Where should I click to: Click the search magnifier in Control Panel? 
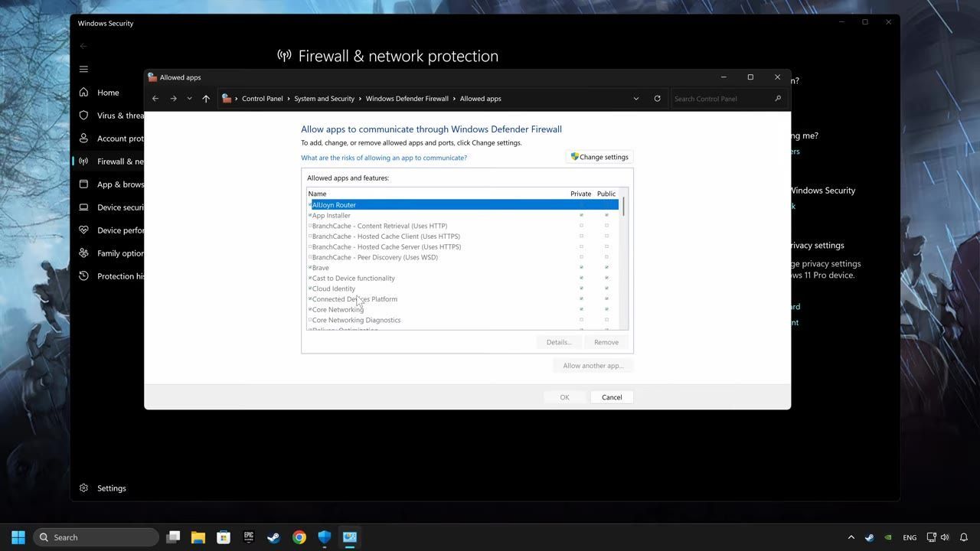pos(778,99)
